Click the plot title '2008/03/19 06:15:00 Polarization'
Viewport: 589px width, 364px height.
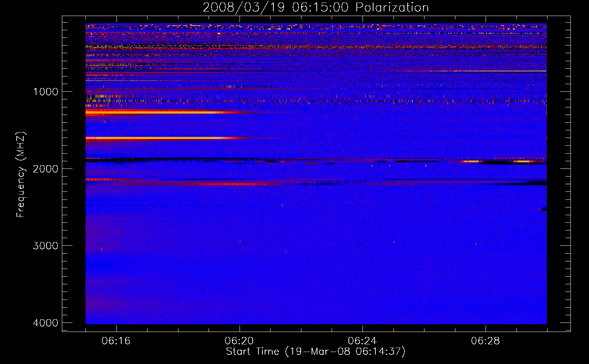(x=316, y=7)
